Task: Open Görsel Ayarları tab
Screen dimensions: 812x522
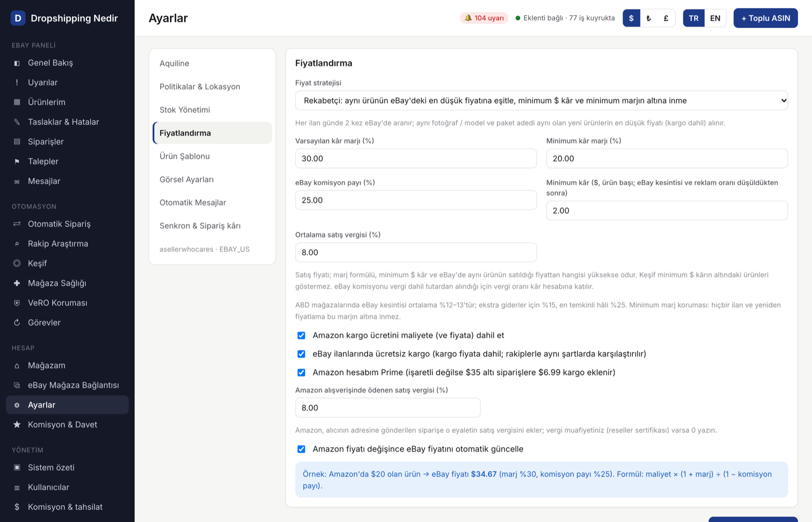Action: (212, 179)
